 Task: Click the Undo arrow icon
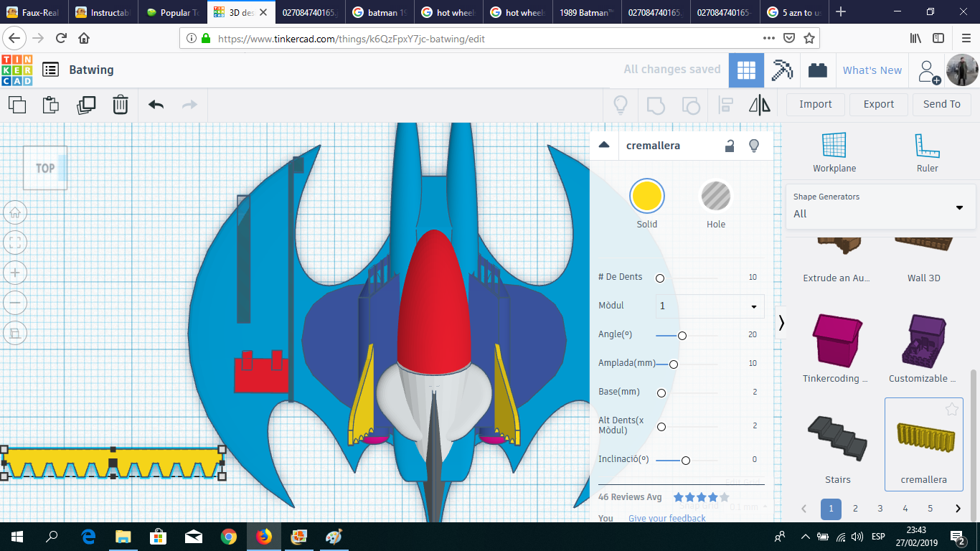155,105
